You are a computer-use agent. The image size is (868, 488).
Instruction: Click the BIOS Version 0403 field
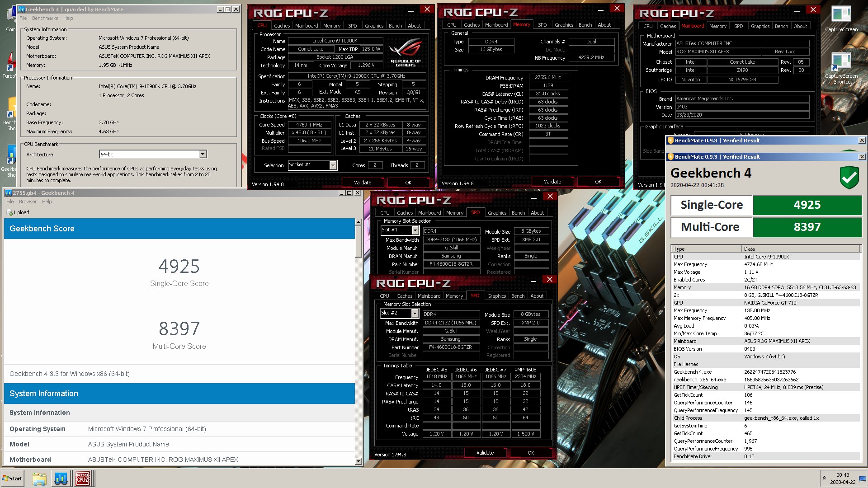pos(742,107)
